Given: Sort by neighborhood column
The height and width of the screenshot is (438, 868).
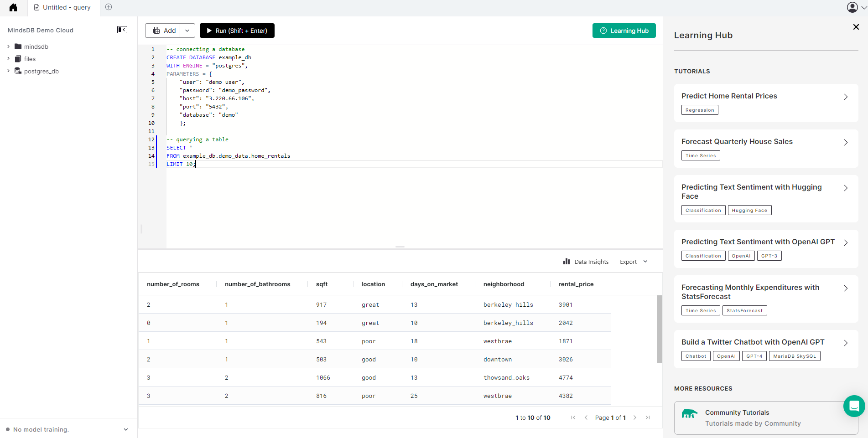Looking at the screenshot, I should pyautogui.click(x=504, y=284).
